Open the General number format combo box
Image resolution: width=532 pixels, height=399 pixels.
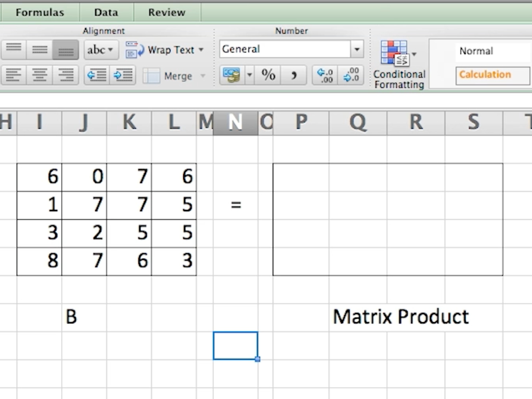click(292, 49)
